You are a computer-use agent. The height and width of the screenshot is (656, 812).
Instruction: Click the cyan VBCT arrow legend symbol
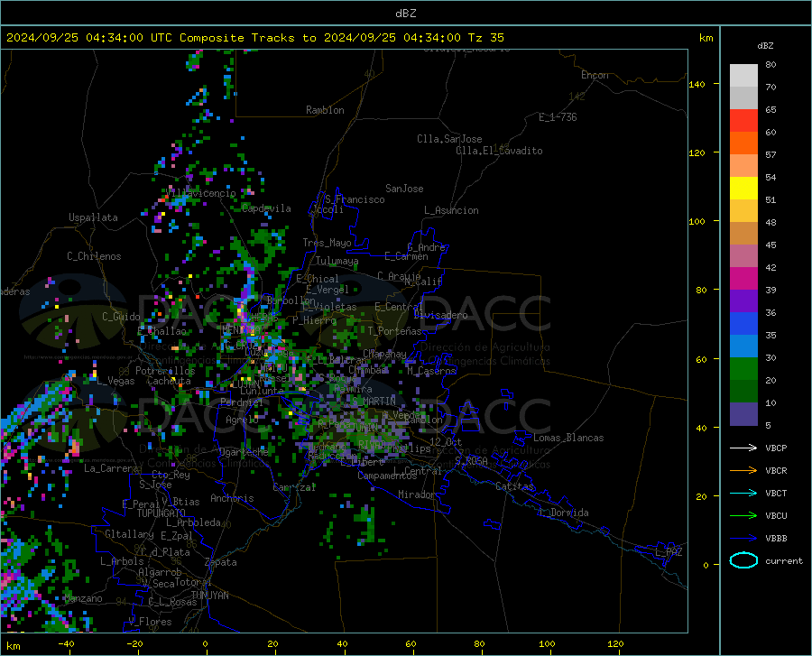click(743, 493)
